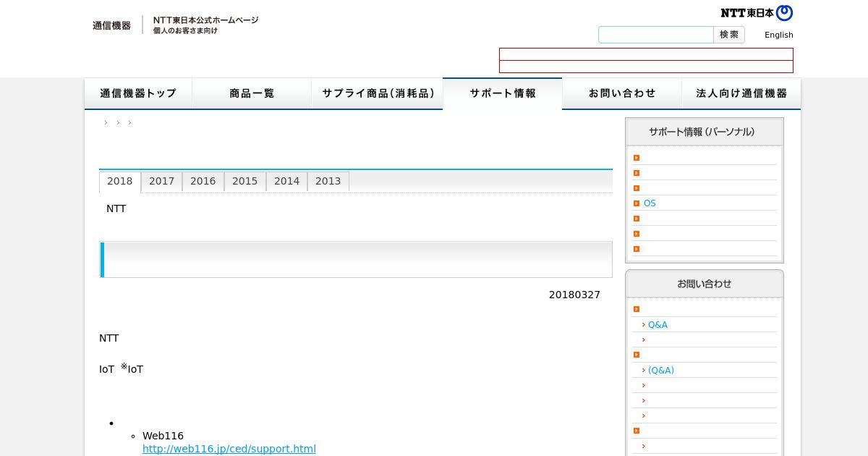The image size is (868, 456).
Task: Open サプライ商品(消耗品) nav tab
Action: click(x=378, y=93)
